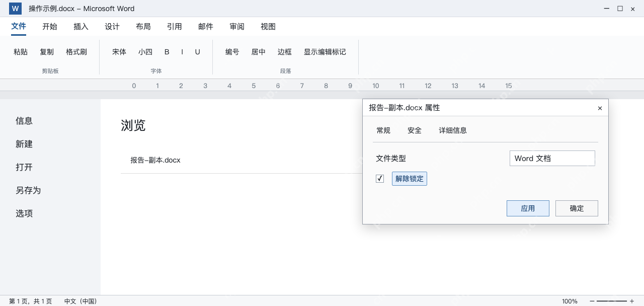Open 信息 in the left sidebar
This screenshot has height=306, width=644.
pos(24,121)
